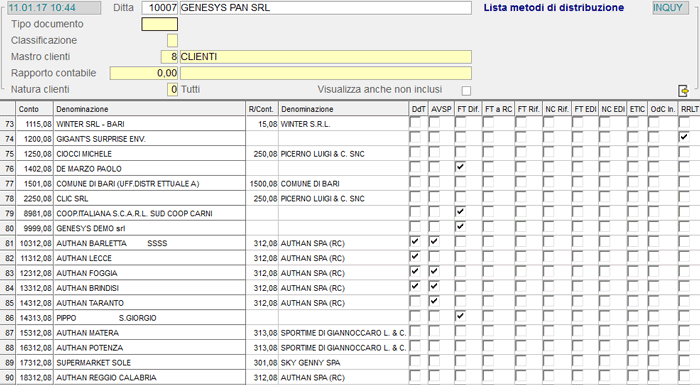This screenshot has width=700, height=385.
Task: Click the R/Cont. column header
Action: 262,109
